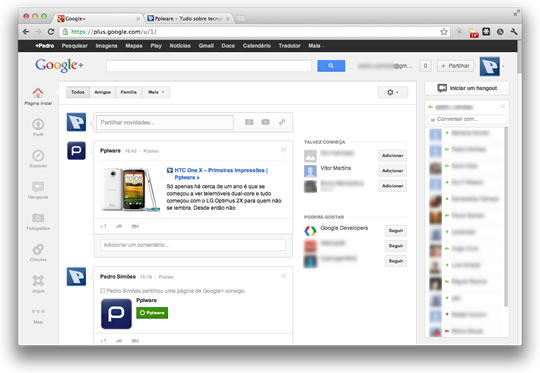This screenshot has height=373, width=540.
Task: Open Gmail from the black bar
Action: pyautogui.click(x=206, y=46)
